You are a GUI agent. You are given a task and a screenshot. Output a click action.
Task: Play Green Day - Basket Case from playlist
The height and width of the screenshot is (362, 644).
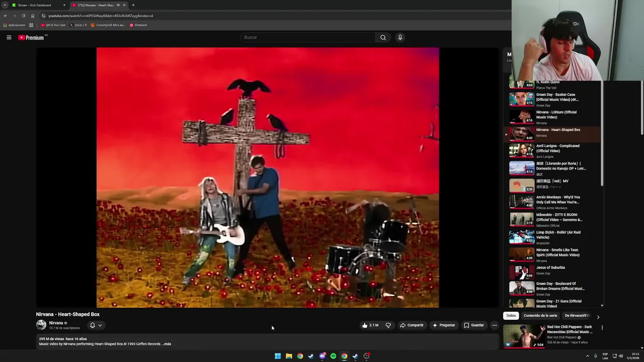click(553, 100)
